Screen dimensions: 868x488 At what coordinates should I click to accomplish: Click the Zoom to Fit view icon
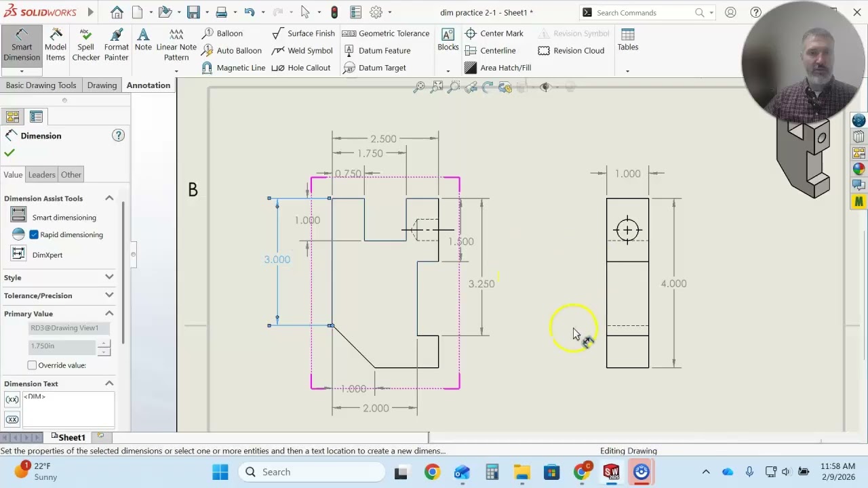tap(420, 87)
